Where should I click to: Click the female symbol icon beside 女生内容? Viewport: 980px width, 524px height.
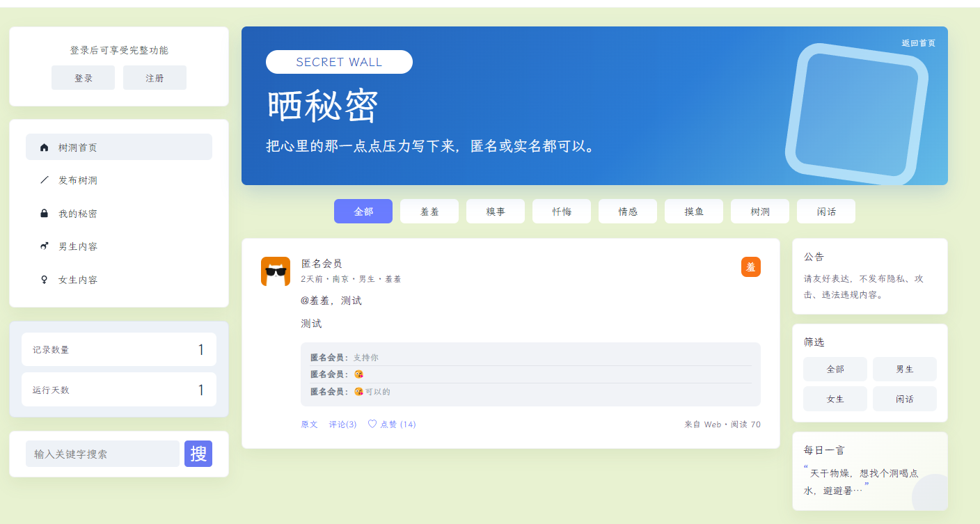point(45,280)
